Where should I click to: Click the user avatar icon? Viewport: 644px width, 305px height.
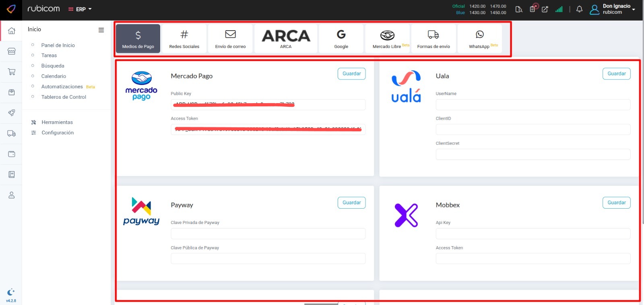594,9
